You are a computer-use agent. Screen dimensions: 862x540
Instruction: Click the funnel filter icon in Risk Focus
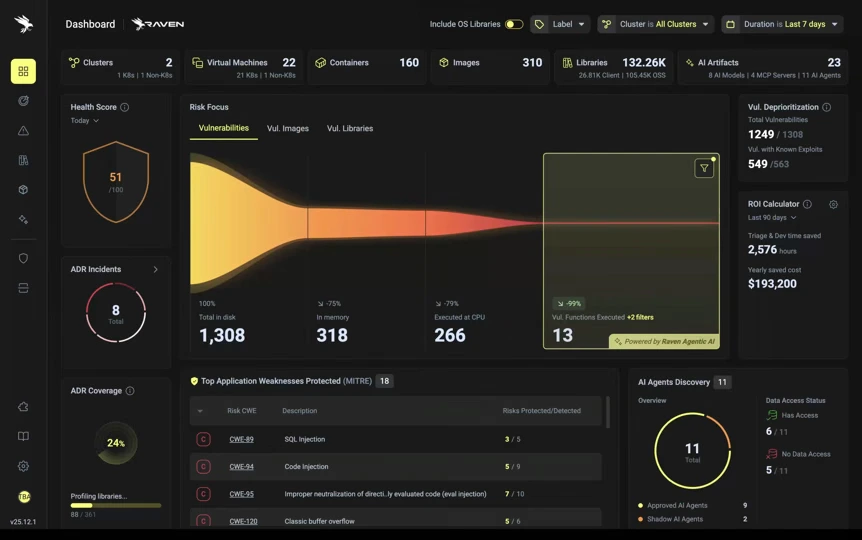[x=704, y=168]
